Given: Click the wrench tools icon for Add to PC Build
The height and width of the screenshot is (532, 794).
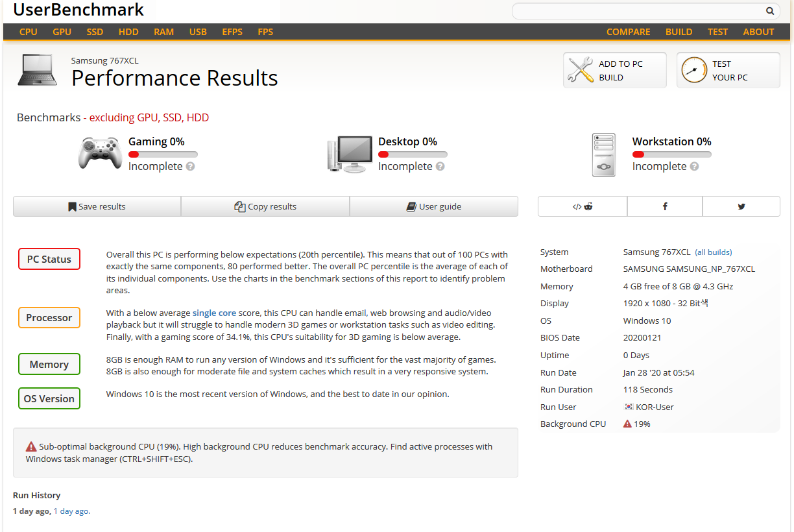Looking at the screenshot, I should coord(581,70).
